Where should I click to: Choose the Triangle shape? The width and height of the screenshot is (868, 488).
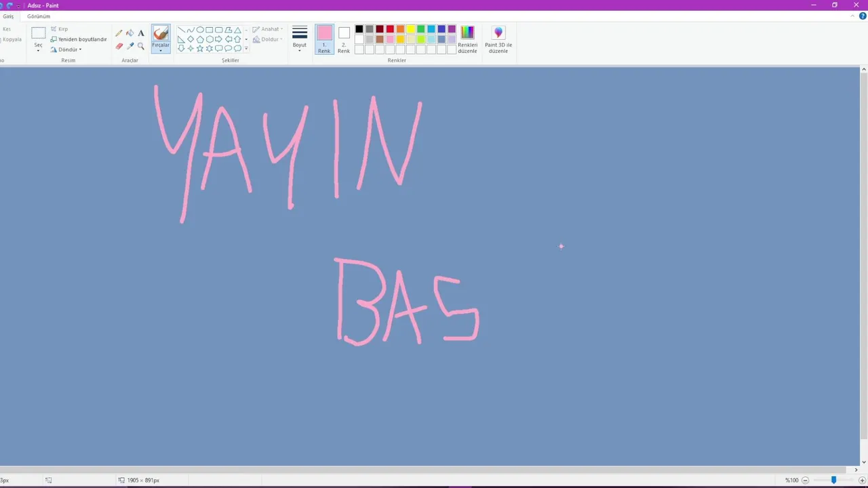coord(237,30)
